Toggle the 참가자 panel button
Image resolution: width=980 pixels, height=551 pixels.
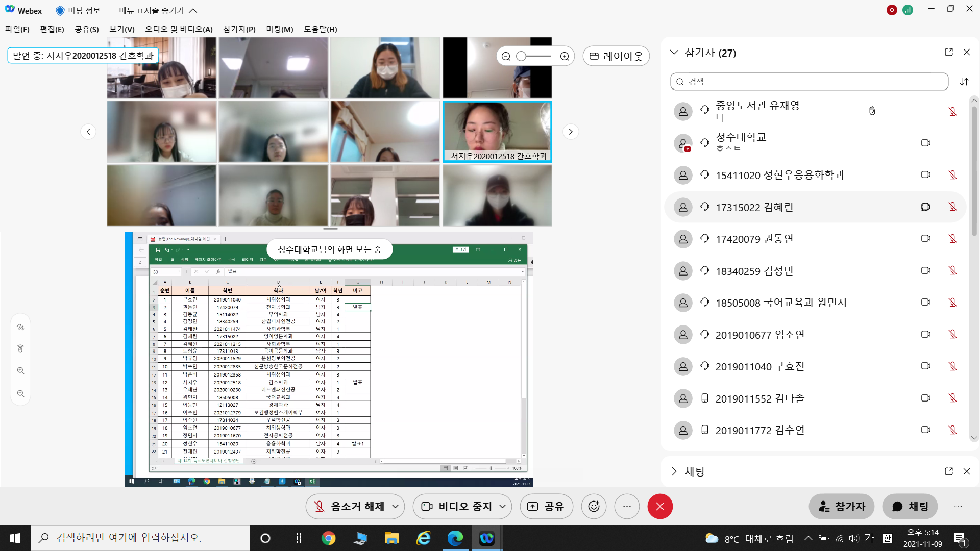pyautogui.click(x=842, y=506)
